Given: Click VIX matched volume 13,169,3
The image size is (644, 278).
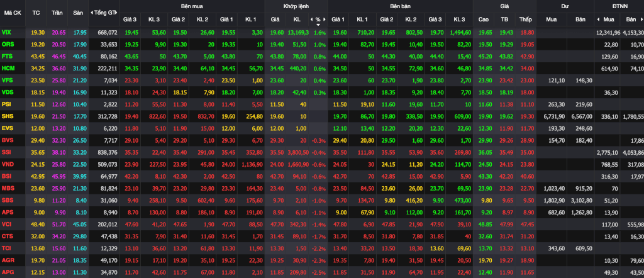Looking at the screenshot, I should [297, 32].
